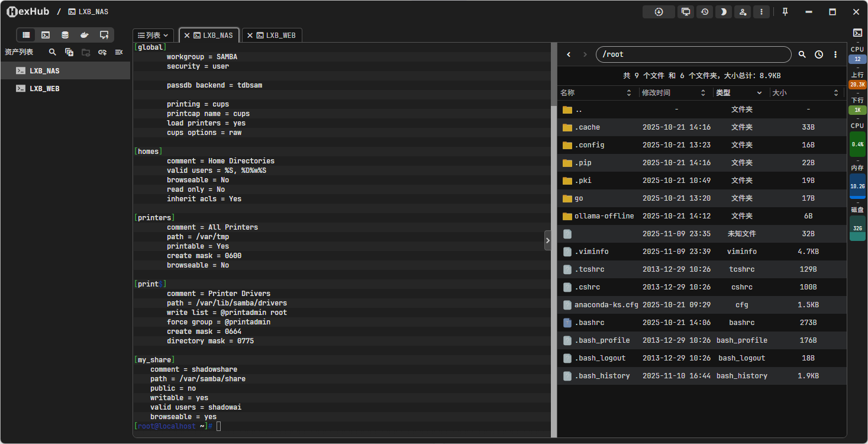Open the history clock icon in title bar
Image resolution: width=868 pixels, height=444 pixels.
tap(704, 12)
